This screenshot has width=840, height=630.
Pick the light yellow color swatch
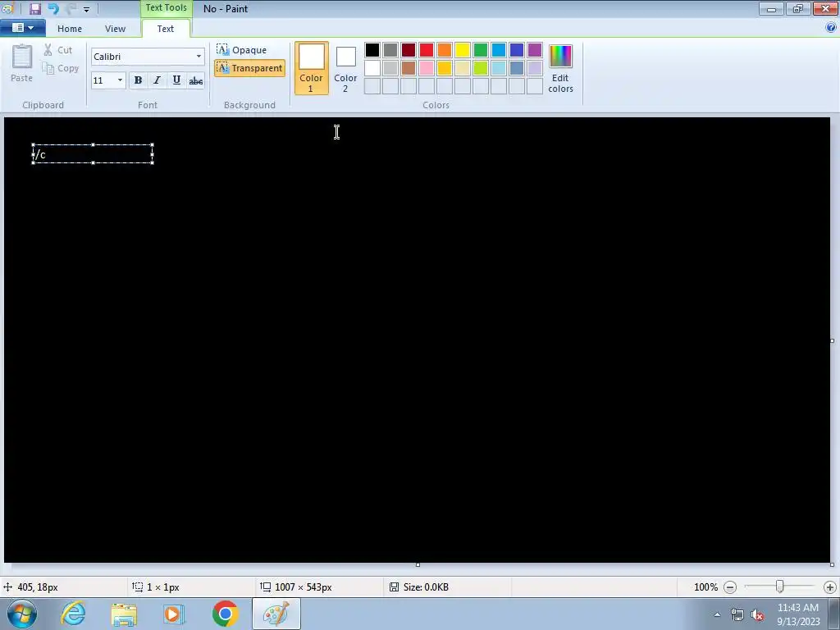(463, 68)
